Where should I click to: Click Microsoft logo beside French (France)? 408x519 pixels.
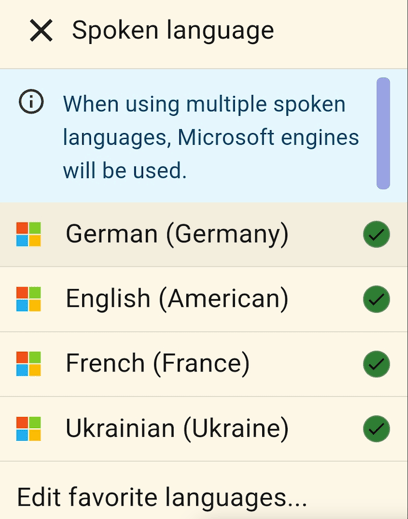(29, 364)
